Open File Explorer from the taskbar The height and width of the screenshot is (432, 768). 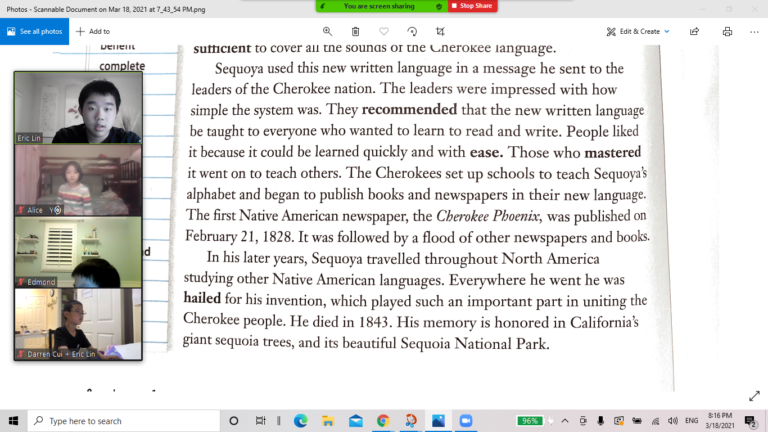pos(328,421)
